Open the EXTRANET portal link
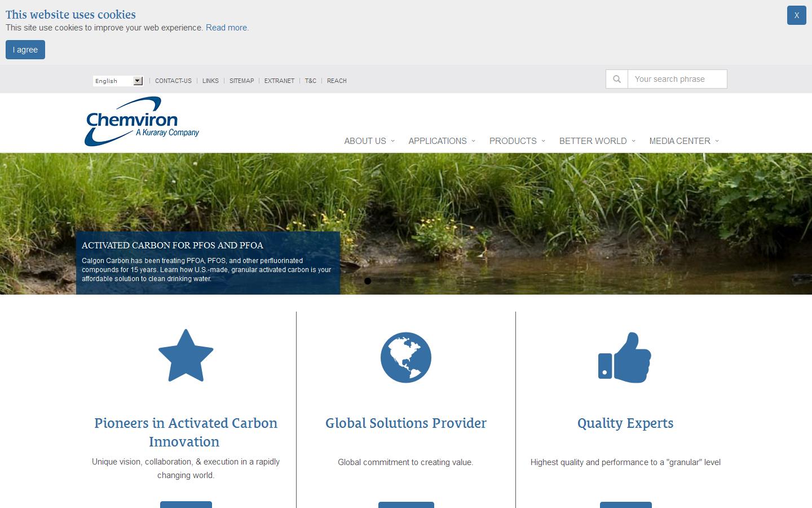This screenshot has height=508, width=812. [279, 81]
